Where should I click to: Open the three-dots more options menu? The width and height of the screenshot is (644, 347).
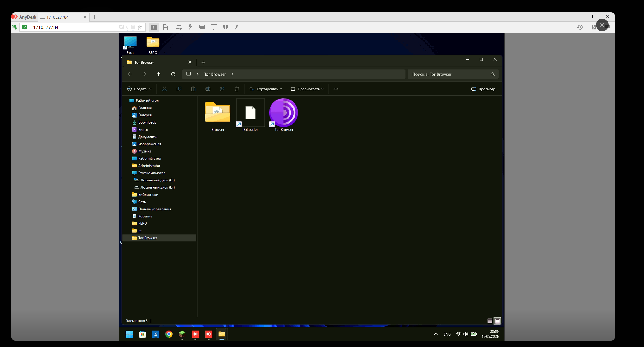336,89
